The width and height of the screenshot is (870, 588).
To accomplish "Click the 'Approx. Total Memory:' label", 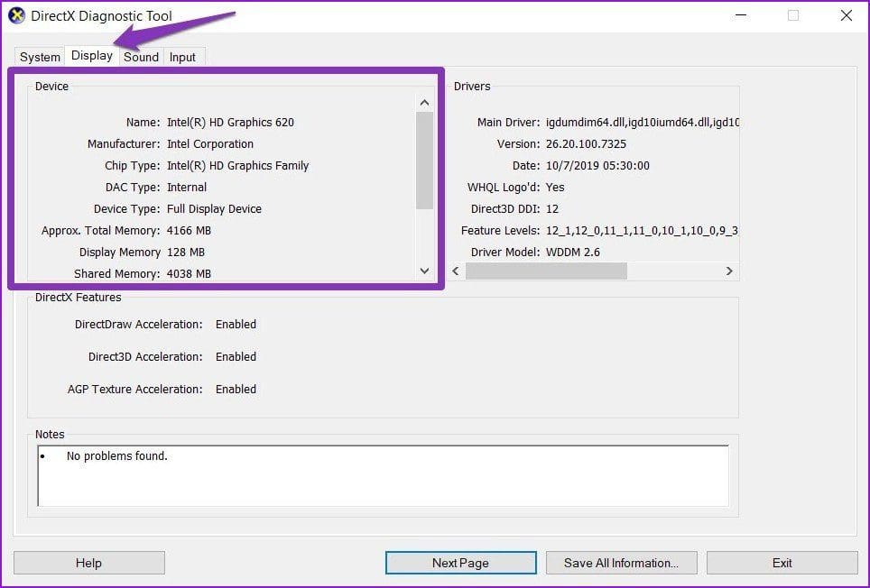I will [100, 231].
